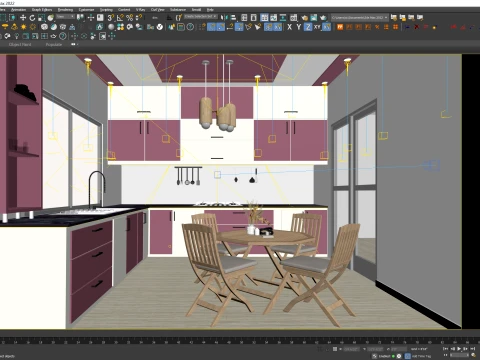Toggle Percent Snap
The image size is (480, 360).
pyautogui.click(x=130, y=18)
